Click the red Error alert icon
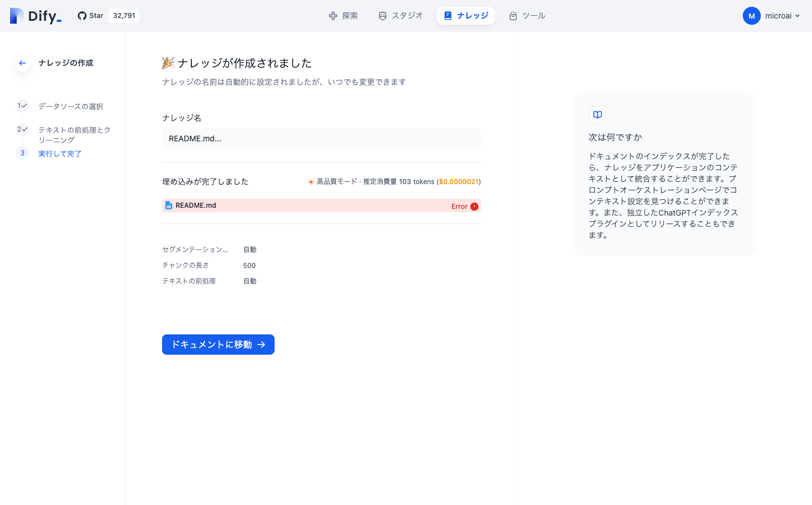The width and height of the screenshot is (812, 505). point(474,207)
